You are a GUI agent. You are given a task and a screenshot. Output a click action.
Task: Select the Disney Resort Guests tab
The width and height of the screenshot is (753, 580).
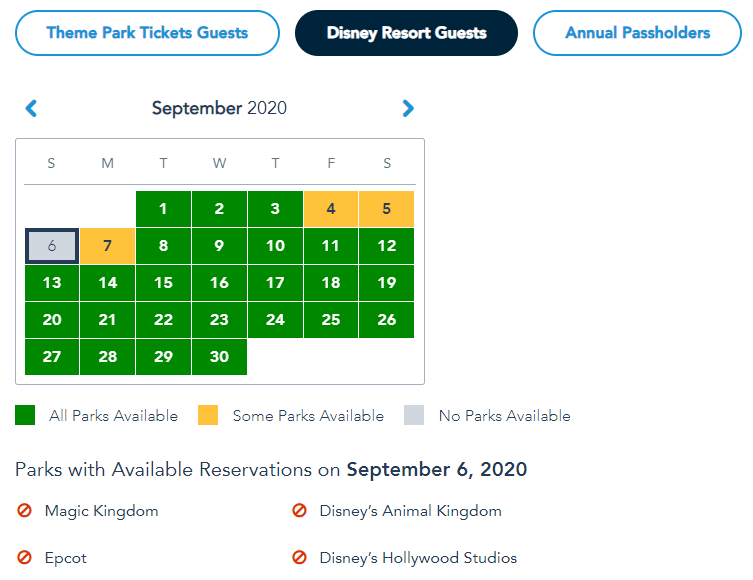pos(406,33)
